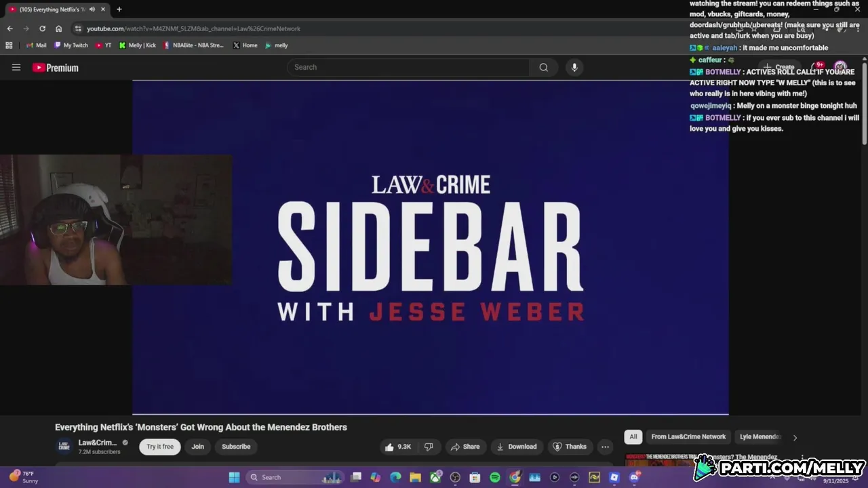Open the NBABite bookmark
The image size is (868, 488).
[x=193, y=45]
